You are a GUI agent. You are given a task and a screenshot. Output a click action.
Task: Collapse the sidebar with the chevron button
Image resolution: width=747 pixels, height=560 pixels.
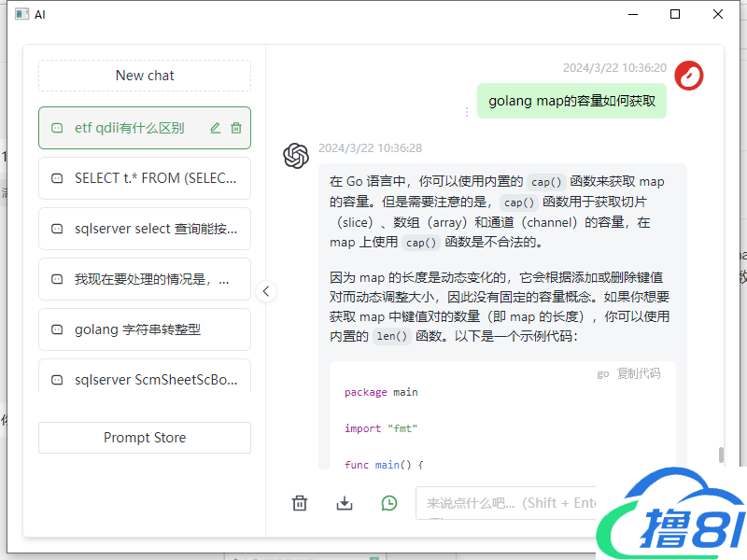pyautogui.click(x=266, y=291)
